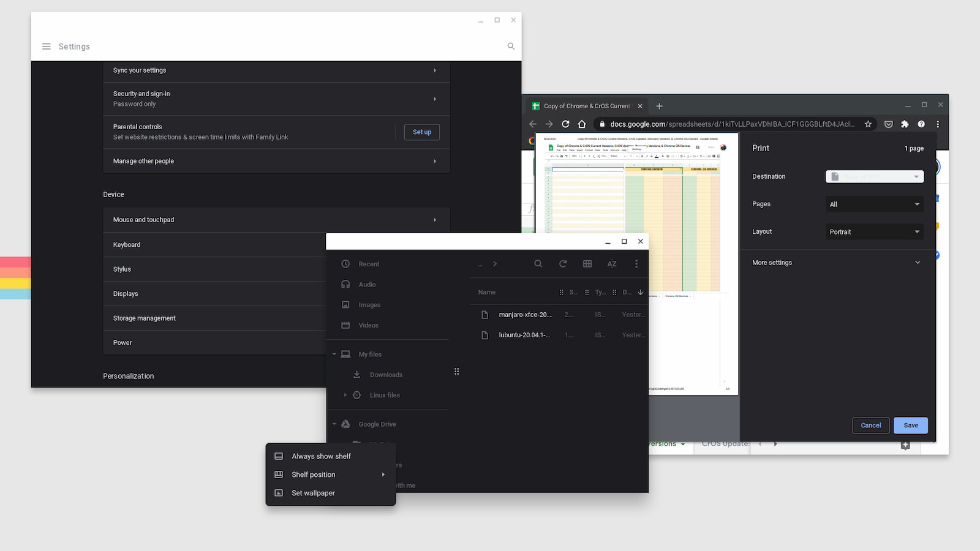Open Chrome three-dot menu
Image resolution: width=980 pixels, height=551 pixels.
click(938, 124)
